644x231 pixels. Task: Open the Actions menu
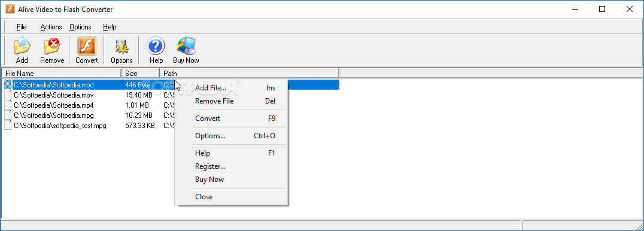click(51, 27)
